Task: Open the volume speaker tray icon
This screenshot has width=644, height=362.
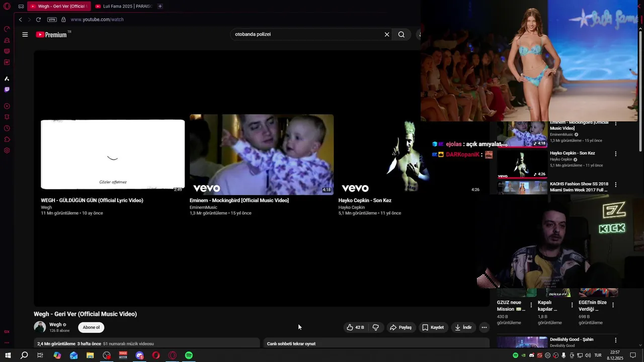Action: pos(588,355)
